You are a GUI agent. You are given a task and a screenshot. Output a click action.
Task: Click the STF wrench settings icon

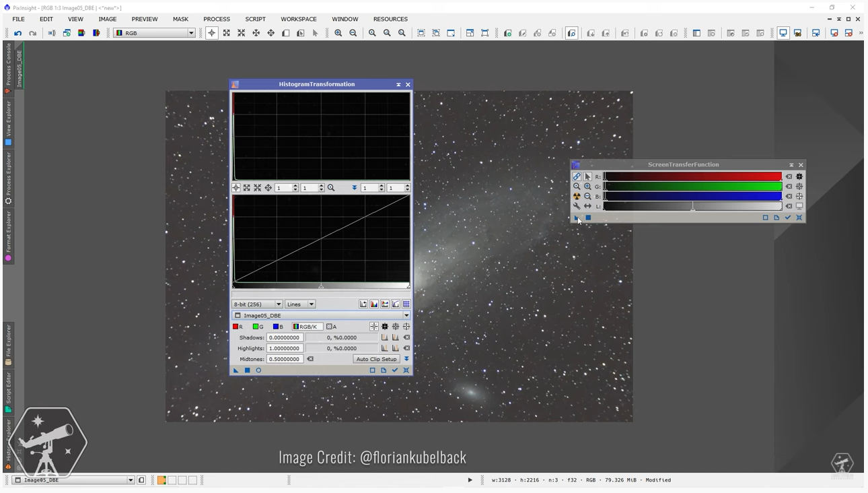click(577, 206)
